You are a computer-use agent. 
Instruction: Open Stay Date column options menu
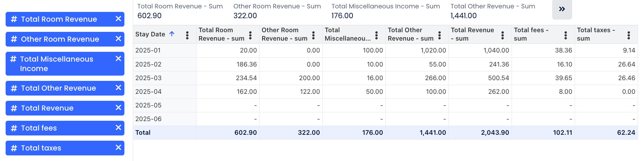187,35
